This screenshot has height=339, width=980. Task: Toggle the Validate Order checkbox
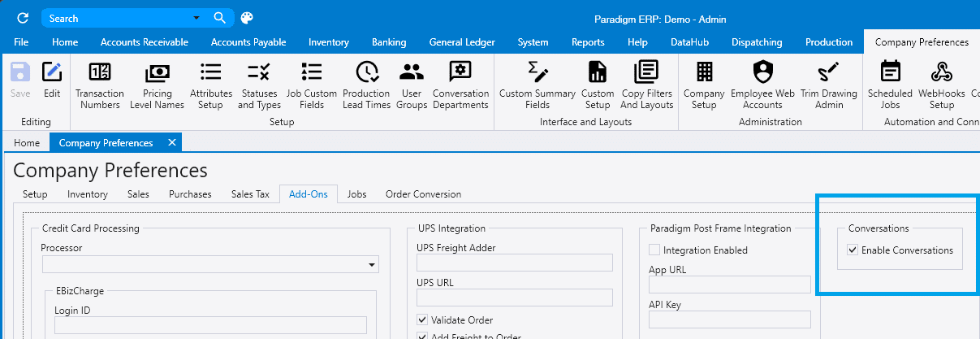[422, 320]
